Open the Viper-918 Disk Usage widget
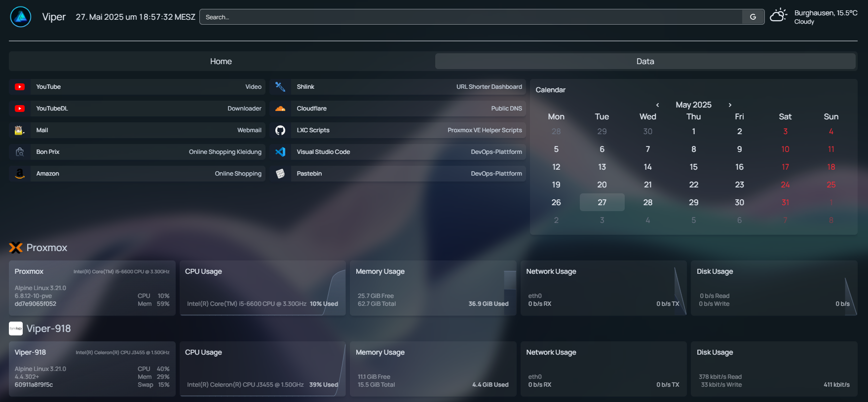 [774, 369]
